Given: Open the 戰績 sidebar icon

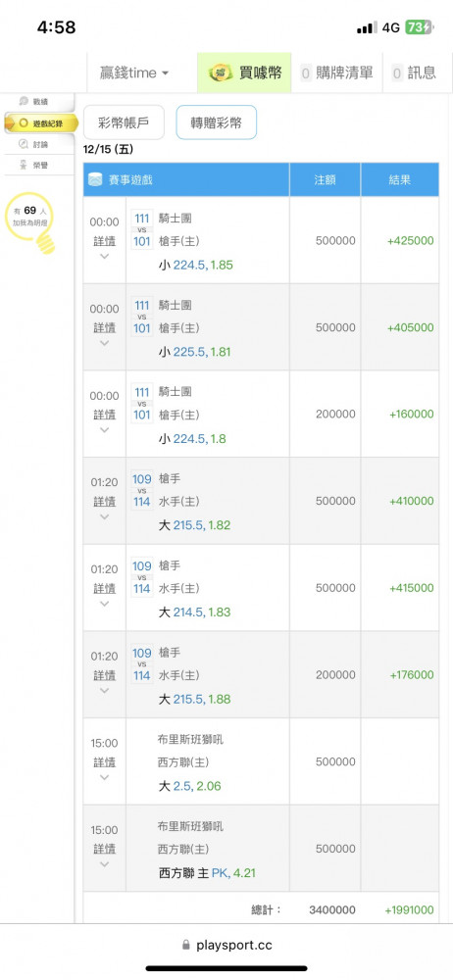Looking at the screenshot, I should 24,101.
